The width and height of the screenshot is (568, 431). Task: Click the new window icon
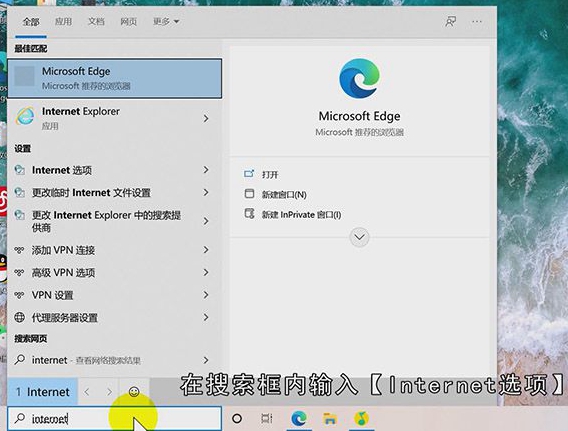tap(249, 193)
